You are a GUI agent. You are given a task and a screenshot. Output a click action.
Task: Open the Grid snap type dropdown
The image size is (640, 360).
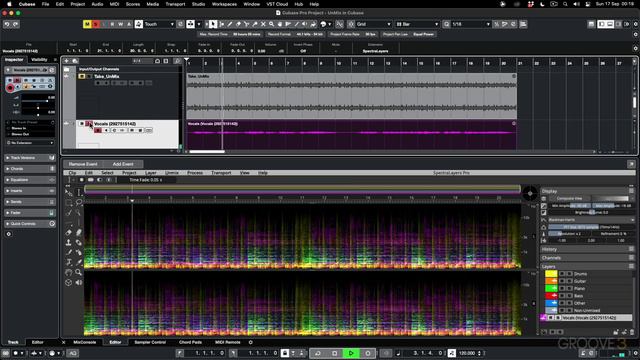point(373,24)
